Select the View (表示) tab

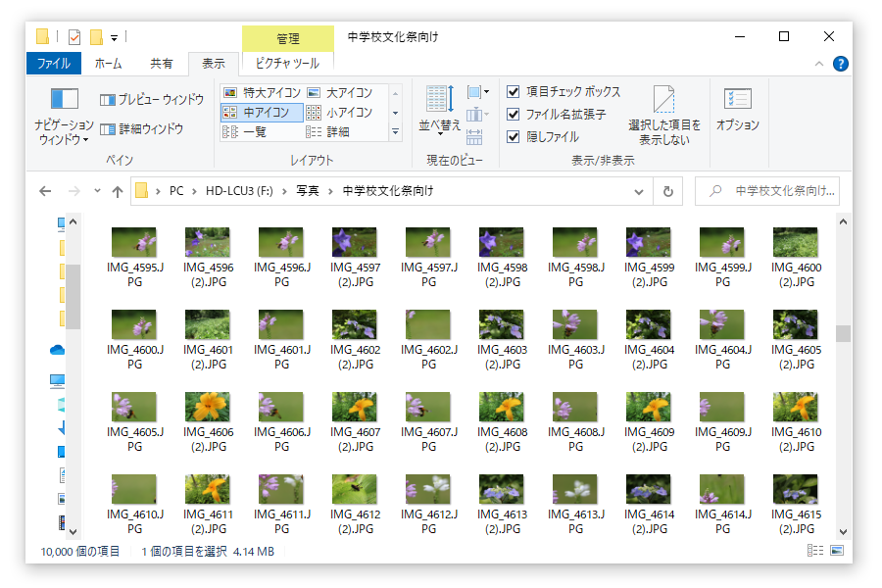pos(214,63)
